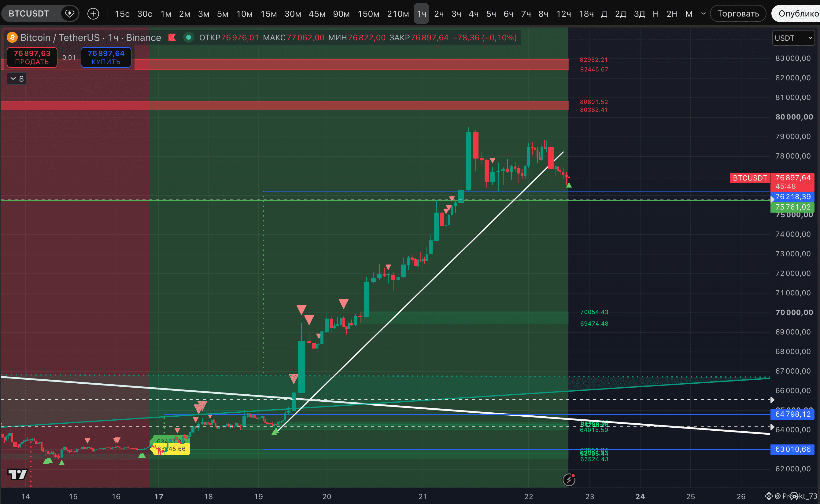Click the yellow 63045.66 price tag
The image size is (820, 504).
tap(171, 449)
